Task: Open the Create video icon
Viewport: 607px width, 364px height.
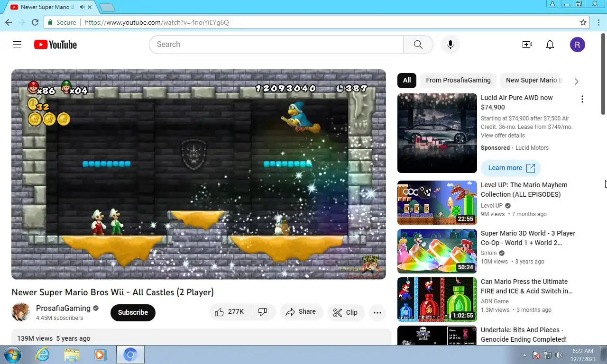Action: point(527,45)
